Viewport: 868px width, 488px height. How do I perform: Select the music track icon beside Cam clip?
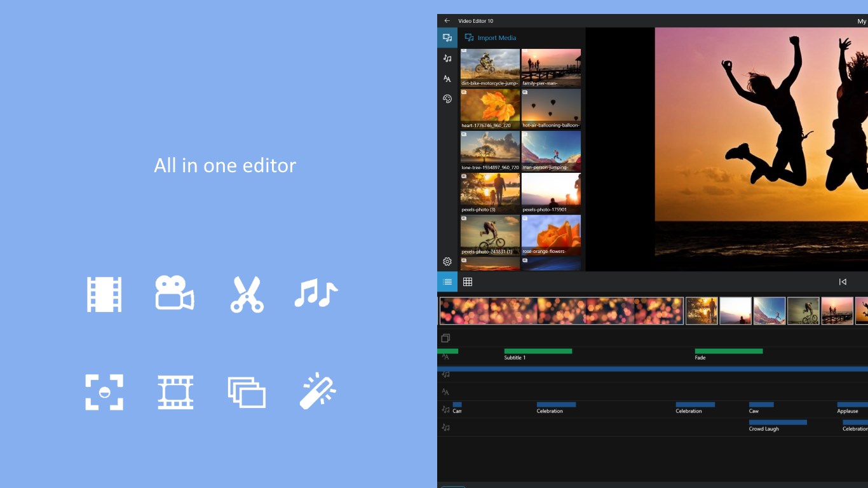point(445,410)
